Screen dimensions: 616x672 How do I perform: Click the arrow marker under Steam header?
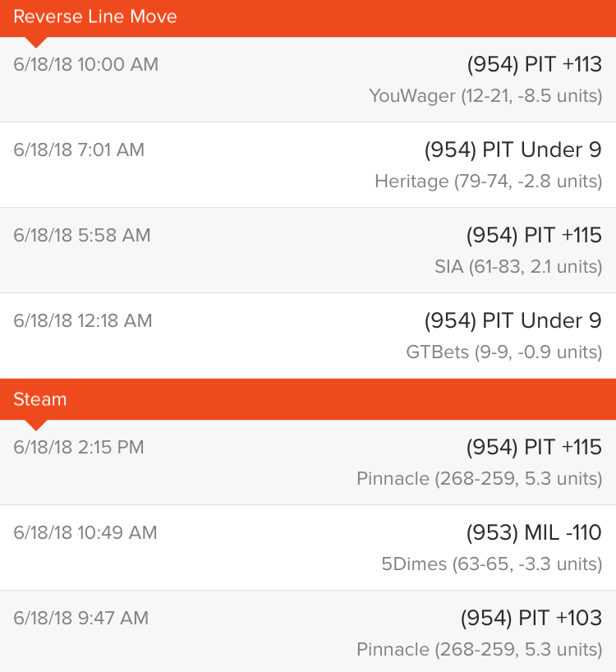point(36,426)
